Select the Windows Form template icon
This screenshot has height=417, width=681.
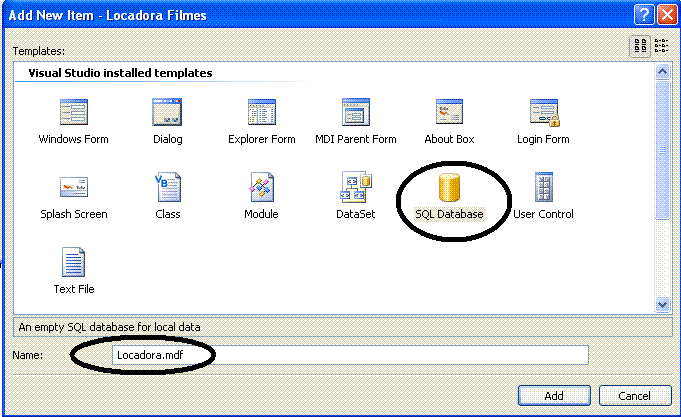coord(74,112)
